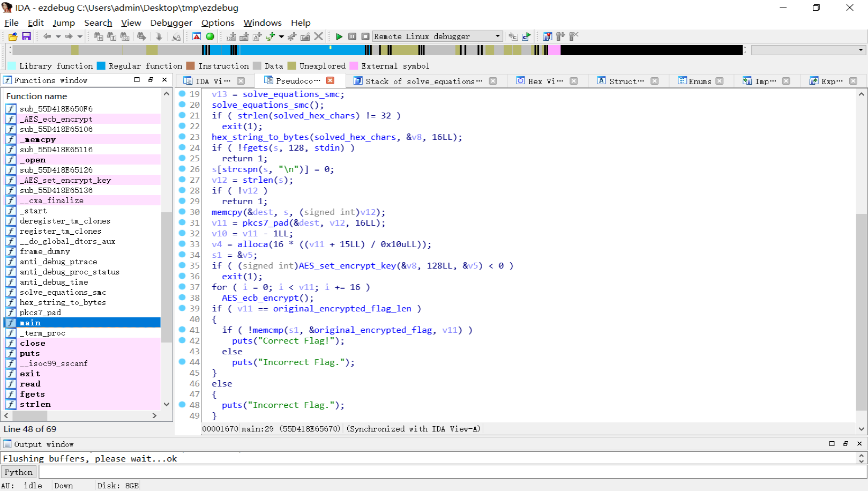Close the Output window panel
This screenshot has height=491, width=868.
click(x=859, y=444)
